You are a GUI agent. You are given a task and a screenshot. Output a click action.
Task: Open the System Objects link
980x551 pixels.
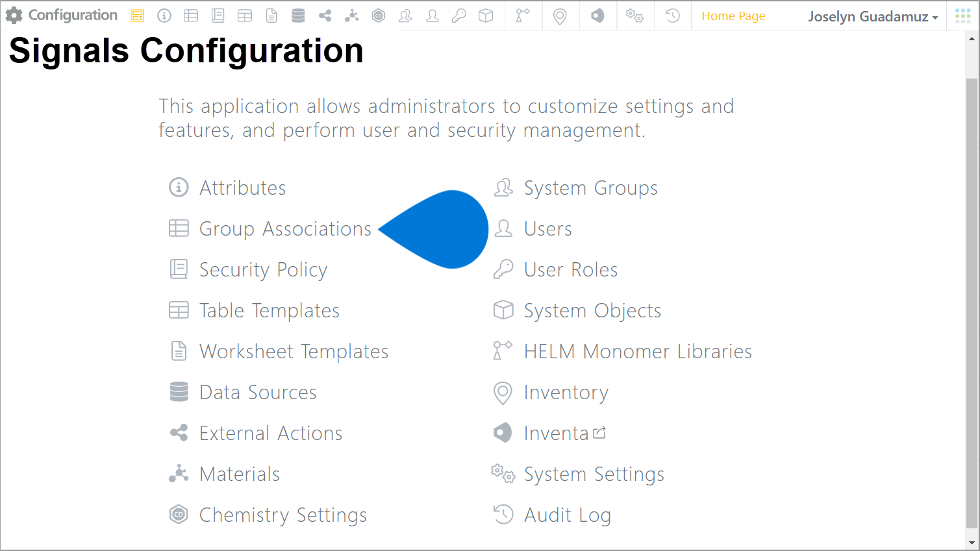tap(592, 310)
